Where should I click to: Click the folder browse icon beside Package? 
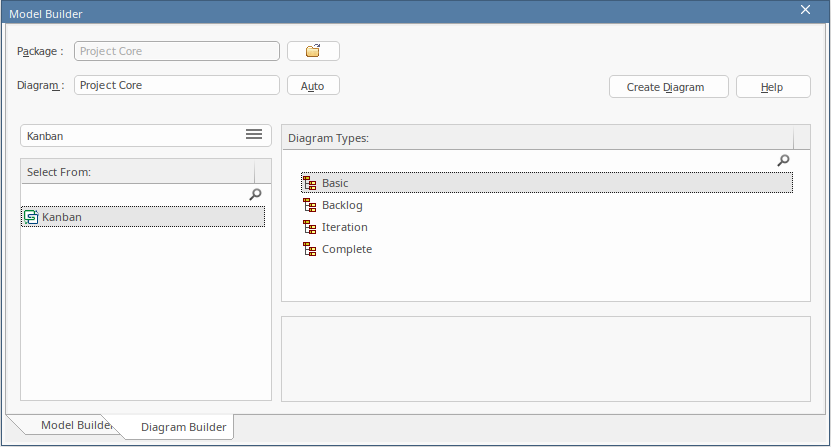click(313, 51)
